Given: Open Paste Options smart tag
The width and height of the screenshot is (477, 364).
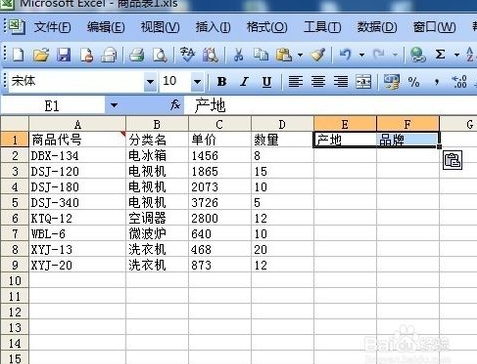Looking at the screenshot, I should click(452, 160).
